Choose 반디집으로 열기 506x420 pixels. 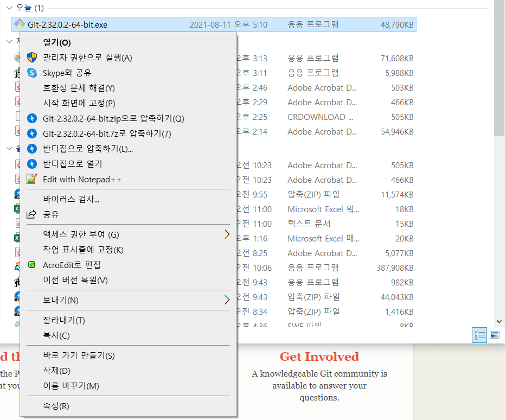pos(128,164)
